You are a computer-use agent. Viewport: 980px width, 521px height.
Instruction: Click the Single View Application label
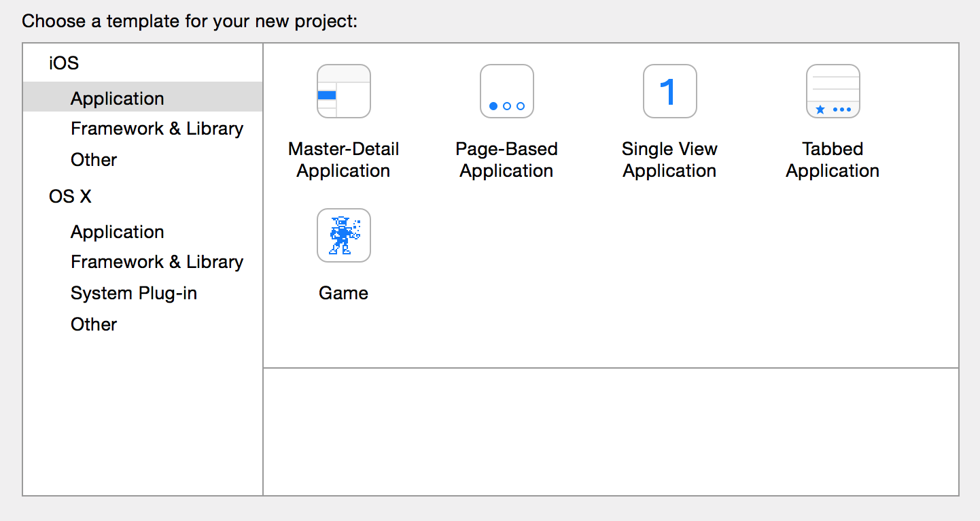(670, 160)
